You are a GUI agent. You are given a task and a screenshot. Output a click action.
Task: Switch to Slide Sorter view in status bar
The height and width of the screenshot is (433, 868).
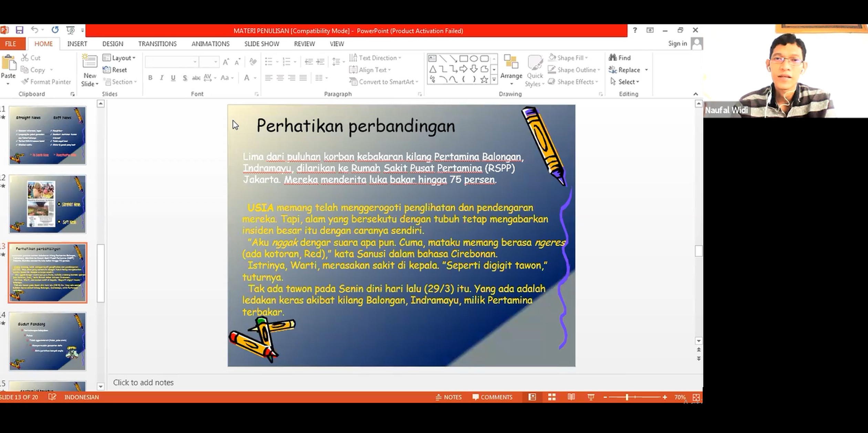[552, 397]
